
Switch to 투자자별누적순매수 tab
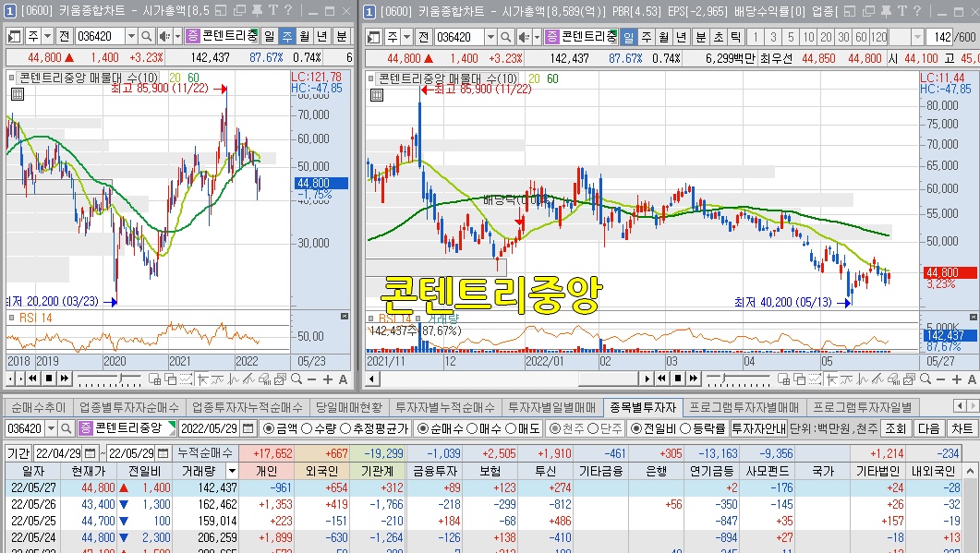[x=445, y=407]
